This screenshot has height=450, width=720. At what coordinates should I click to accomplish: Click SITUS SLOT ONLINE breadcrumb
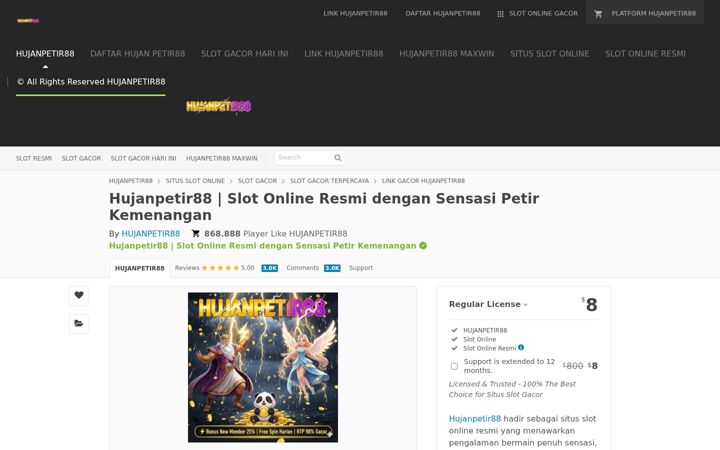pyautogui.click(x=195, y=181)
